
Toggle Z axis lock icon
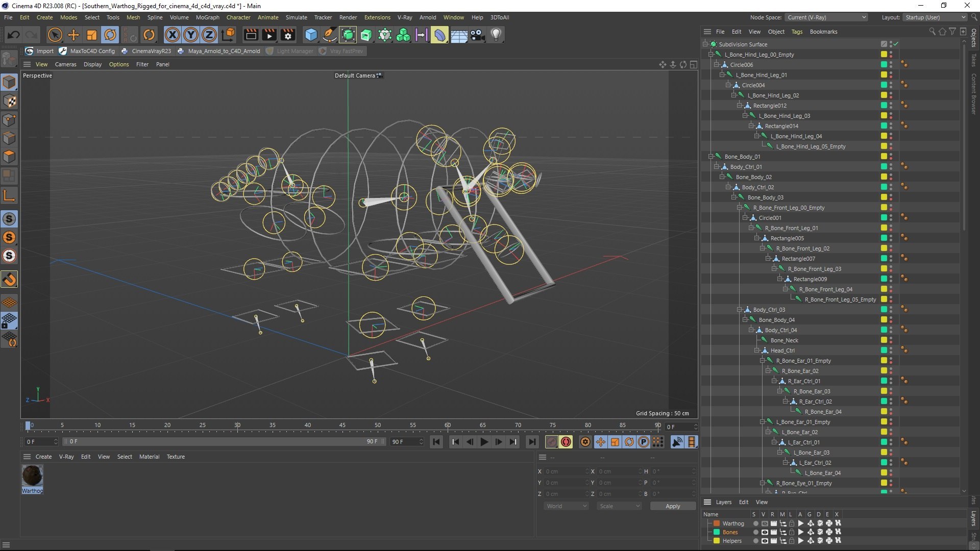pos(209,35)
